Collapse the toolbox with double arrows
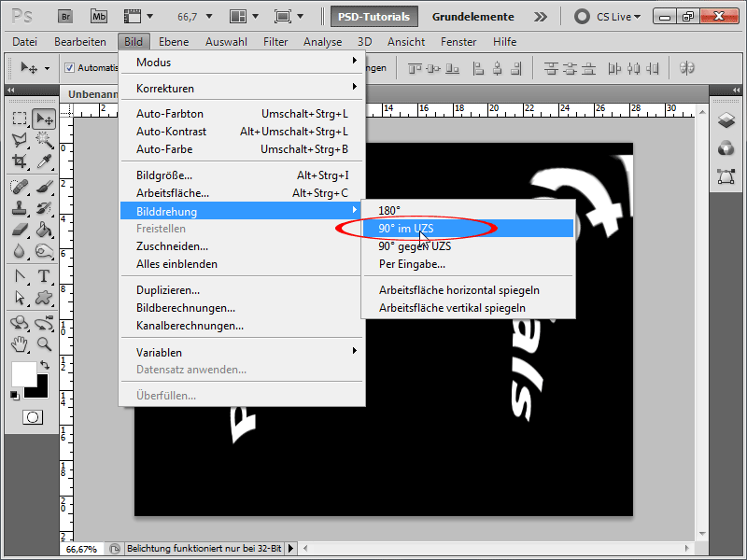Viewport: 747px width, 560px height. pos(10,90)
